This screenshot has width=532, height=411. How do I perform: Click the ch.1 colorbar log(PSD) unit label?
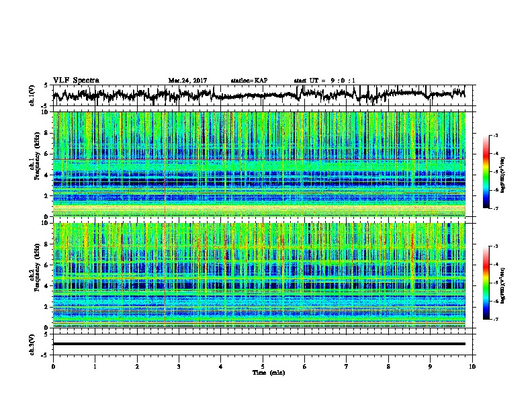(503, 175)
